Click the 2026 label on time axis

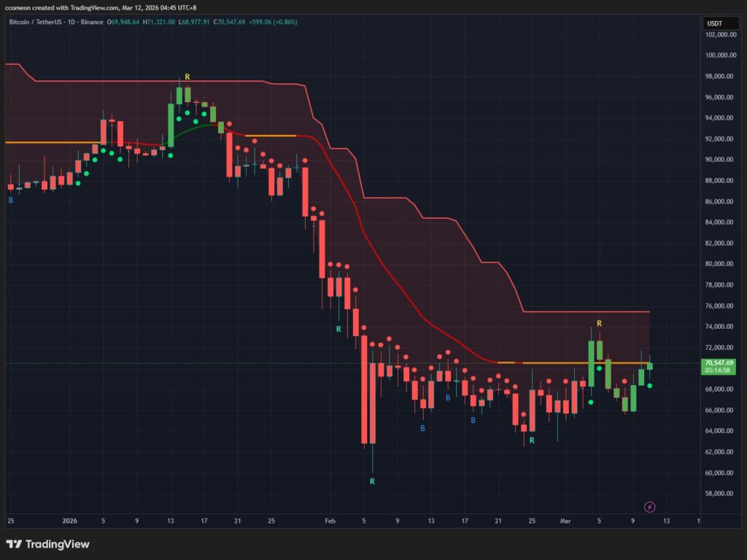69,521
